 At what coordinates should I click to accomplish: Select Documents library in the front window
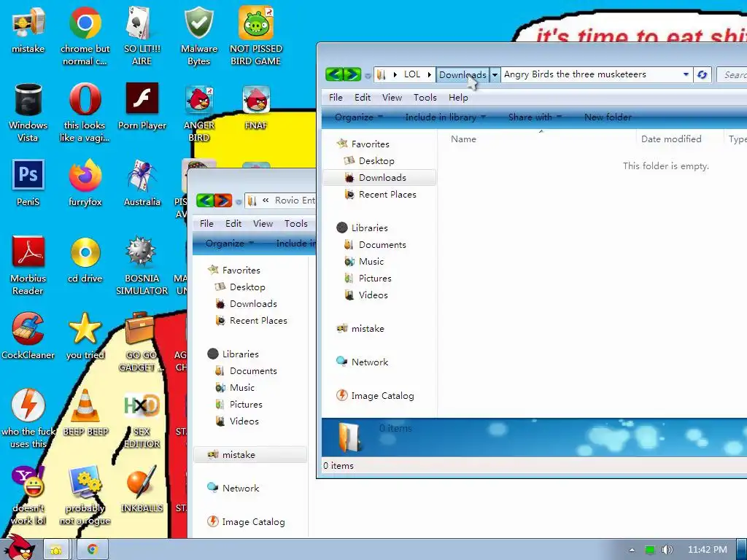pyautogui.click(x=375, y=245)
